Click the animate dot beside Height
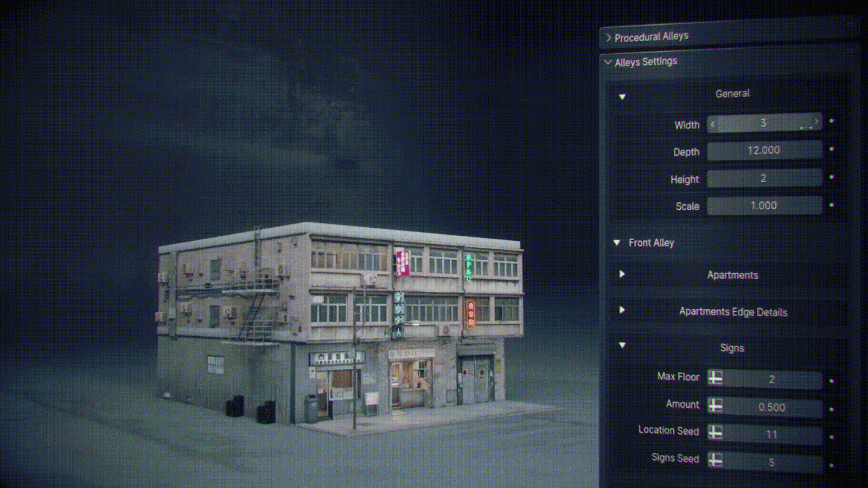This screenshot has height=488, width=868. (x=832, y=177)
